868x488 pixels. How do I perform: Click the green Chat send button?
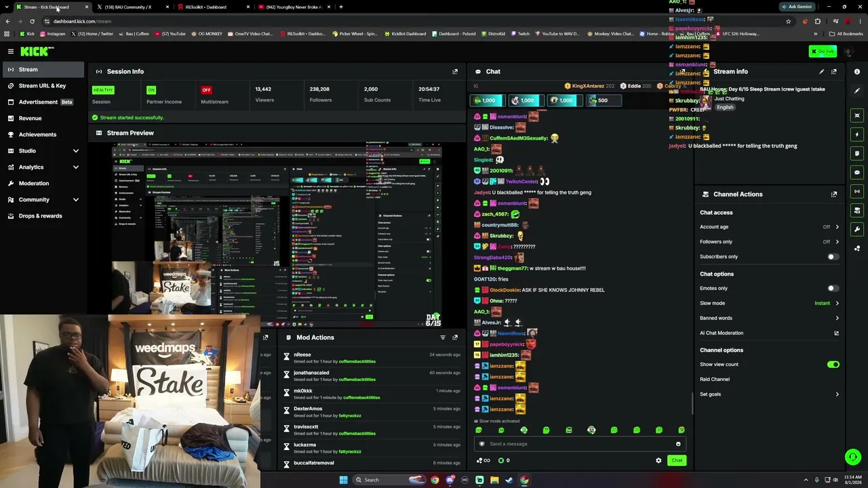pos(677,460)
